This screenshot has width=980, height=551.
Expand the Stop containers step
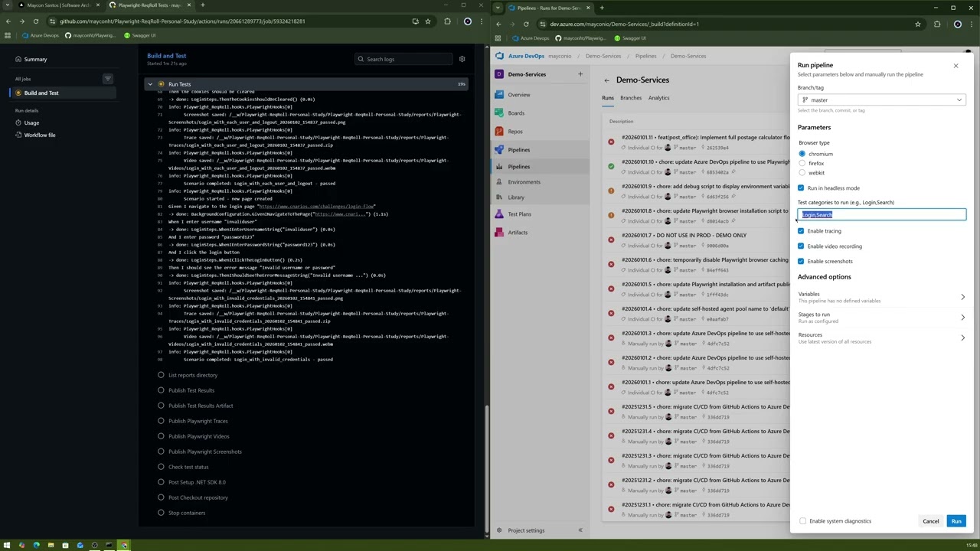187,513
